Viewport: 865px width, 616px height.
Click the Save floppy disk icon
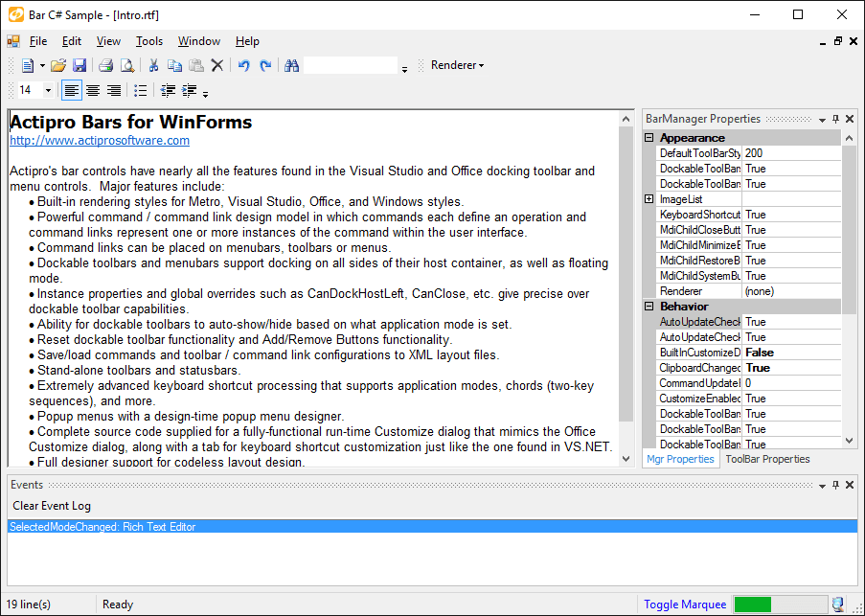pyautogui.click(x=80, y=66)
